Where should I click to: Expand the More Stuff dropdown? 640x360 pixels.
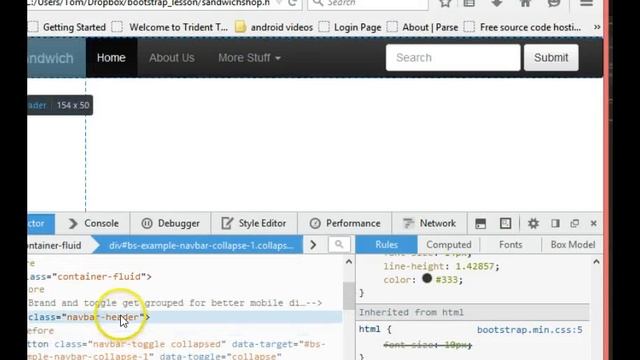[249, 58]
